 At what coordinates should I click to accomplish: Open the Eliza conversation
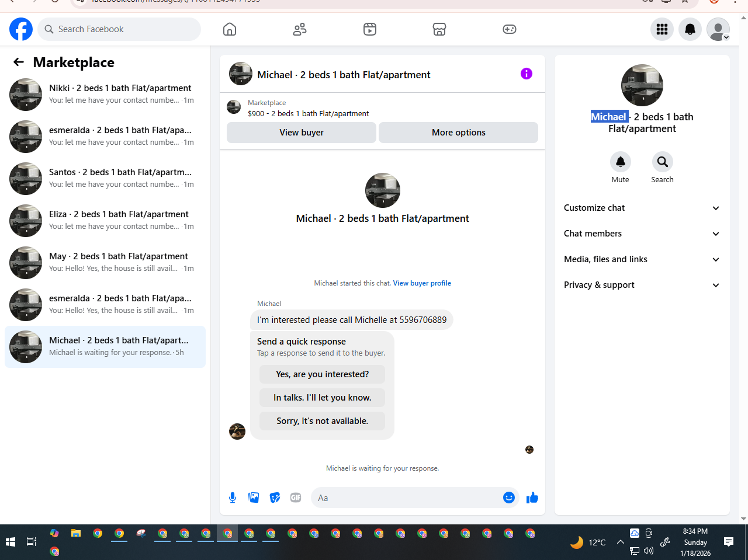coord(105,221)
